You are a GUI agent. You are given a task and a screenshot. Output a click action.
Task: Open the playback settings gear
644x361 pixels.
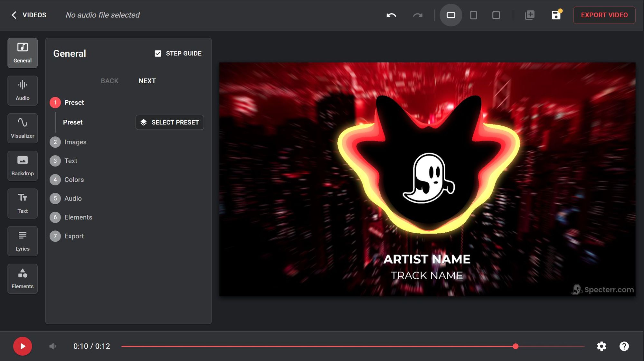click(601, 346)
